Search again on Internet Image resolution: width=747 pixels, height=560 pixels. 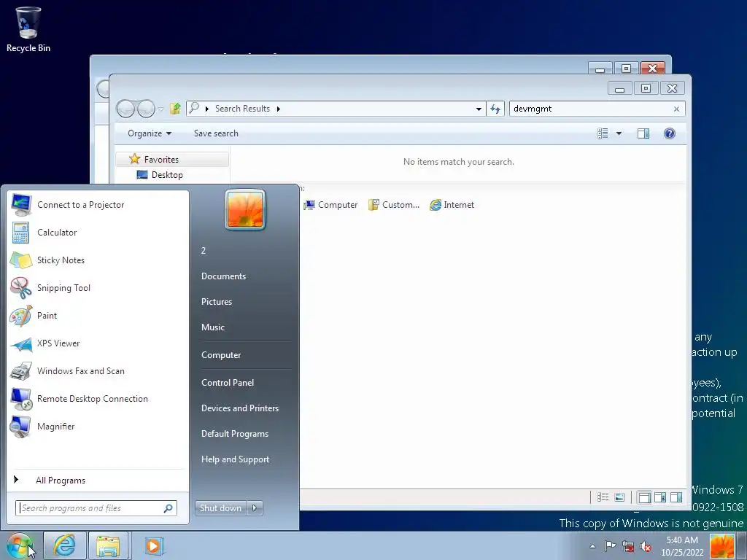(x=452, y=205)
